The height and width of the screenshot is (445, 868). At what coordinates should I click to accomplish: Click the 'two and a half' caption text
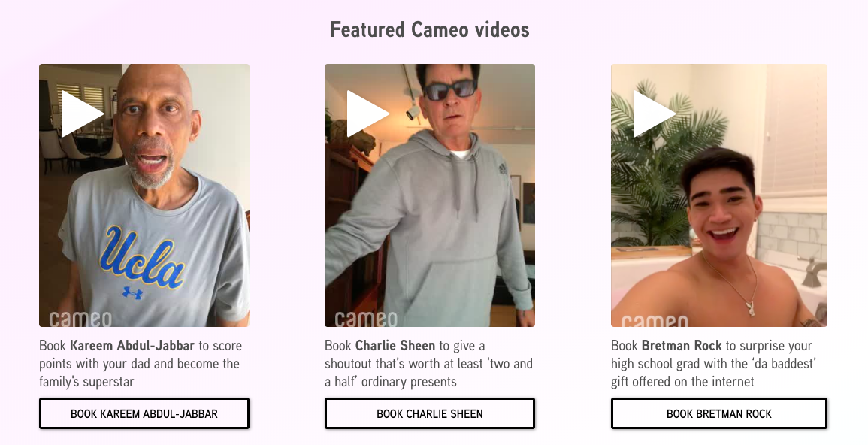point(430,373)
